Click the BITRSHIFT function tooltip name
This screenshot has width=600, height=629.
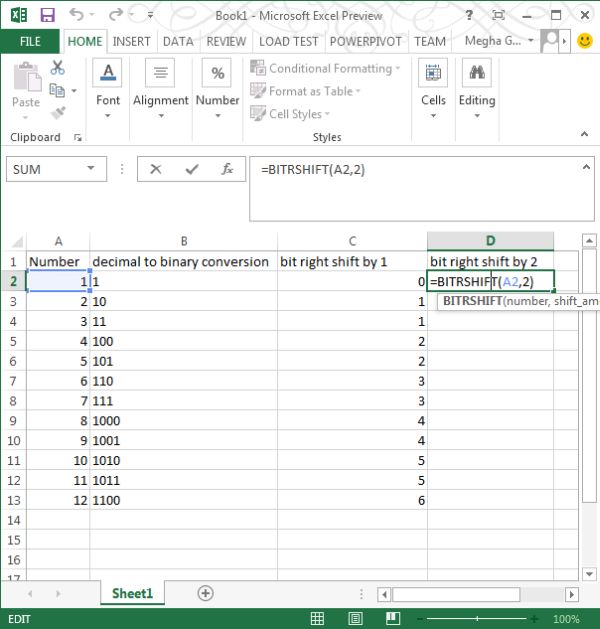pyautogui.click(x=472, y=301)
